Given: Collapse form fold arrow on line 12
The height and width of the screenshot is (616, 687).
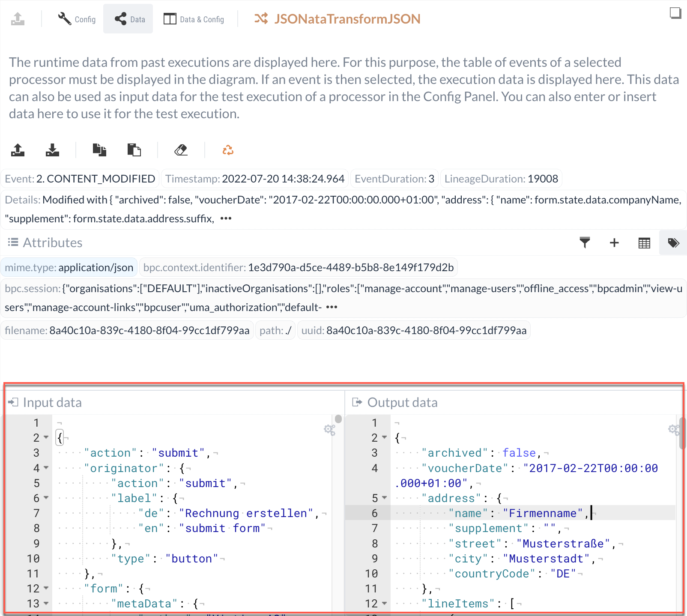Looking at the screenshot, I should click(46, 588).
